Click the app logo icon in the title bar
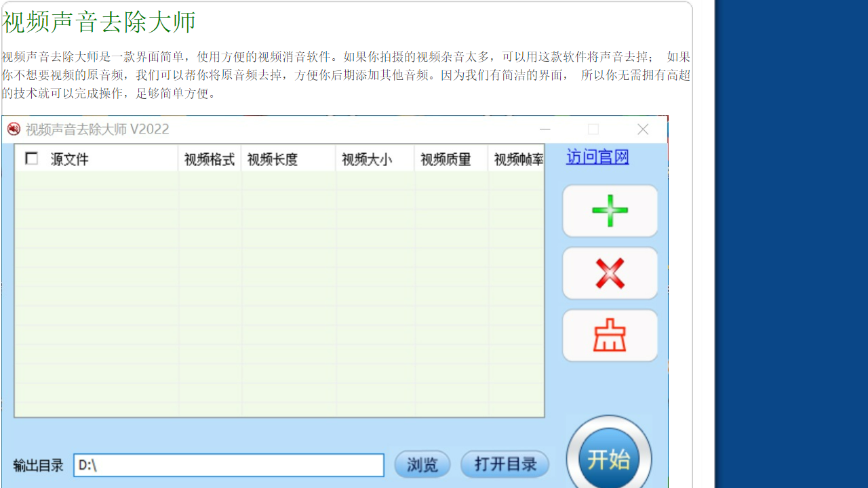The image size is (868, 488). coord(13,129)
